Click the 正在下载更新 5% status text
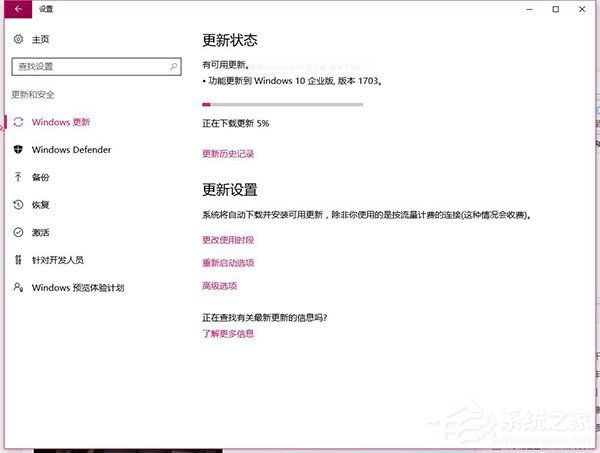600x453 pixels. coord(236,123)
